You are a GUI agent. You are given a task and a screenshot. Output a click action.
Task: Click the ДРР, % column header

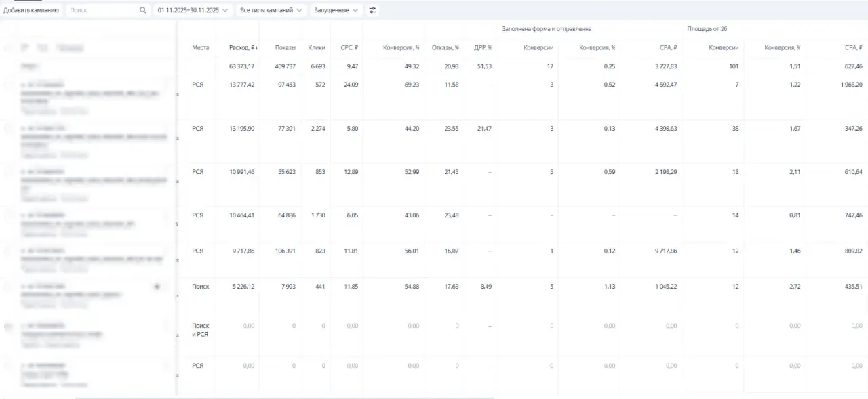pyautogui.click(x=482, y=48)
